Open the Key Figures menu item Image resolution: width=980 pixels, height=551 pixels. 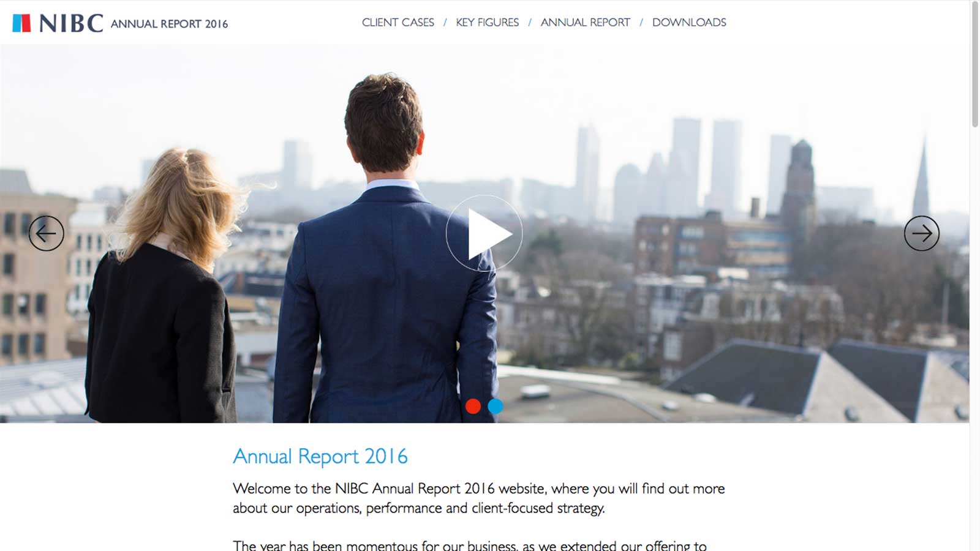click(x=487, y=23)
